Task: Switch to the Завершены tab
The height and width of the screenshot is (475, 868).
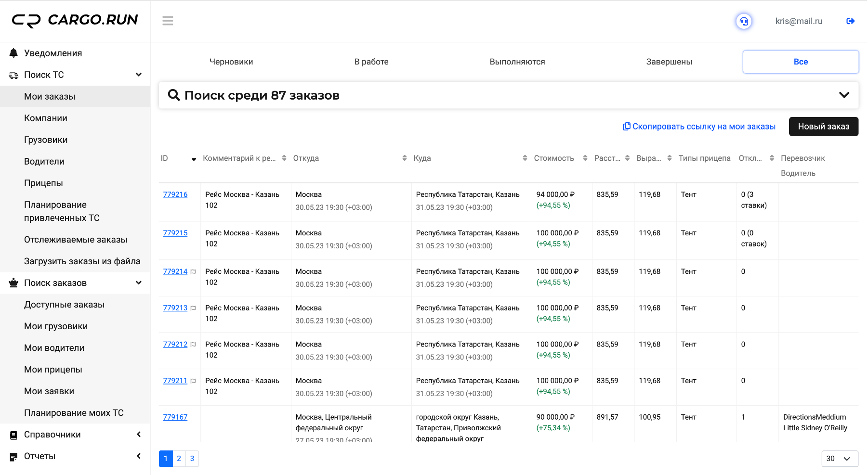Action: [669, 62]
